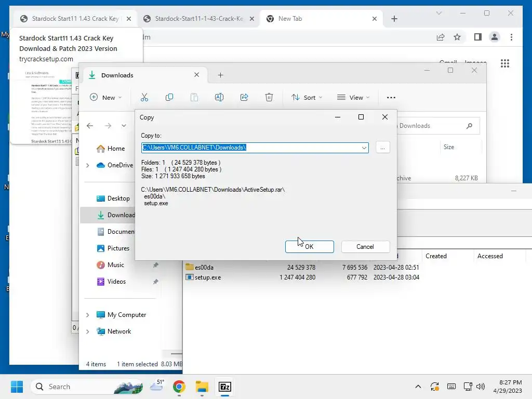This screenshot has width=532, height=399.
Task: Select My Computer in sidebar
Action: [122, 315]
